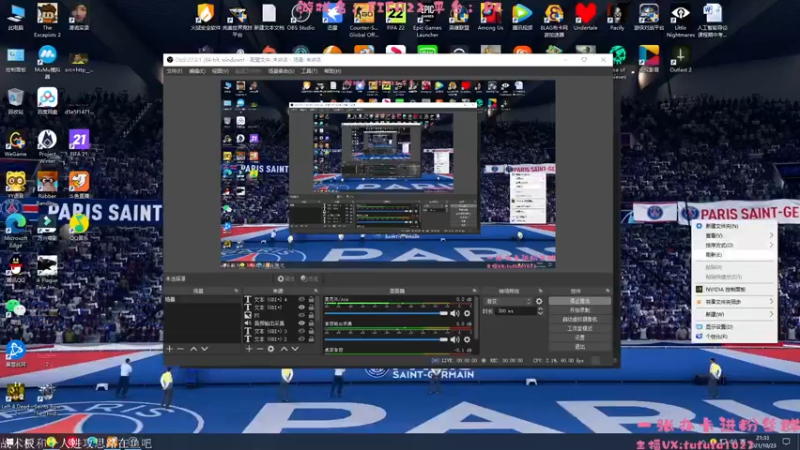This screenshot has height=450, width=800.
Task: Toggle visibility of image source row
Action: 302,315
